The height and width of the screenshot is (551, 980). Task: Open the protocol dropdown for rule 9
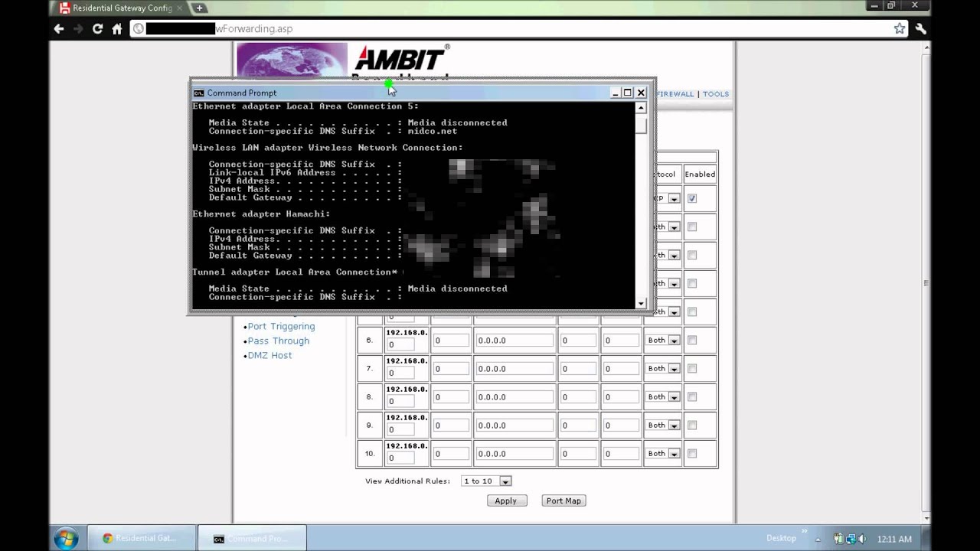point(662,425)
